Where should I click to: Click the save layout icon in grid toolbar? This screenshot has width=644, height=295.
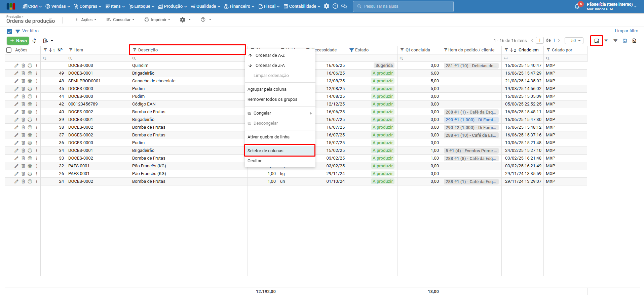tap(624, 41)
